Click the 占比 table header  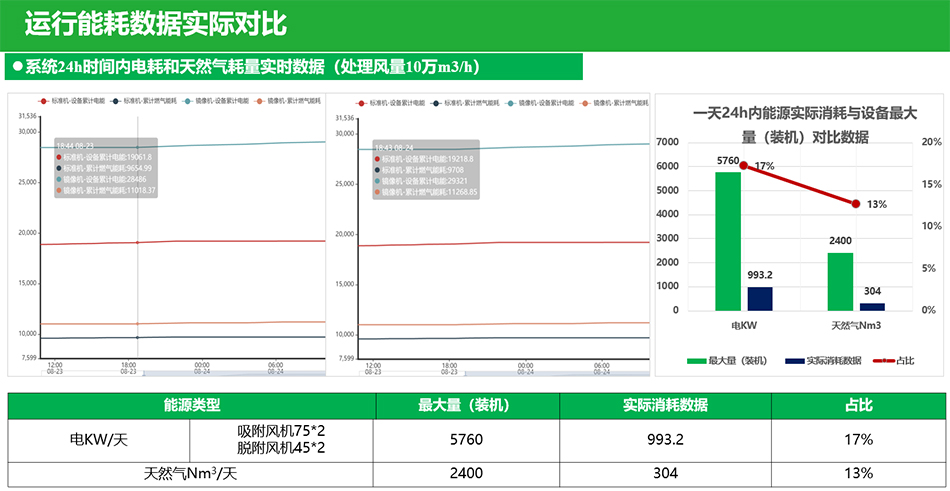pyautogui.click(x=859, y=406)
